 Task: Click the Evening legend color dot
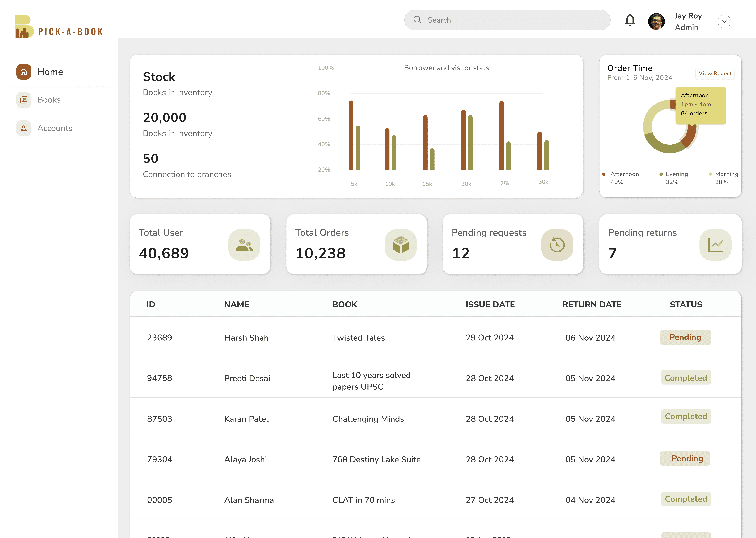(x=661, y=174)
